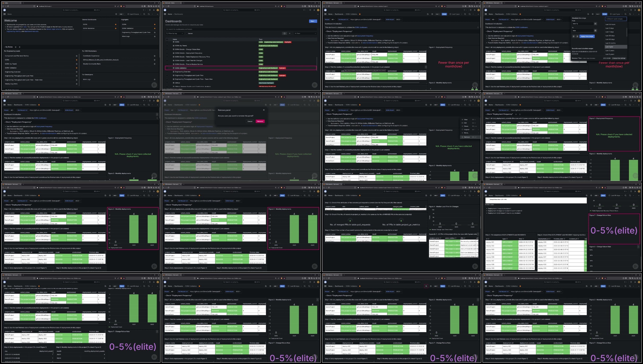Image resolution: width=643 pixels, height=364 pixels.
Task: Close the Remove panel dialog with X
Action: point(264,110)
